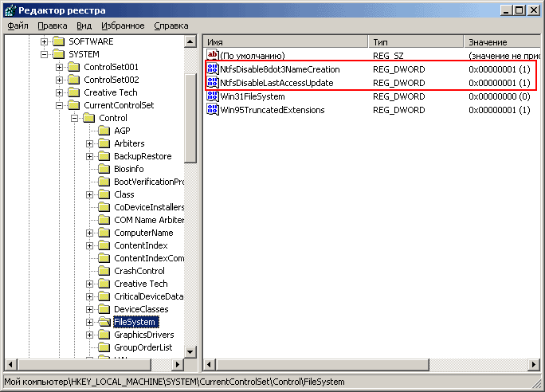545x392 pixels.
Task: Sort values by the Тип column header
Action: coord(416,42)
